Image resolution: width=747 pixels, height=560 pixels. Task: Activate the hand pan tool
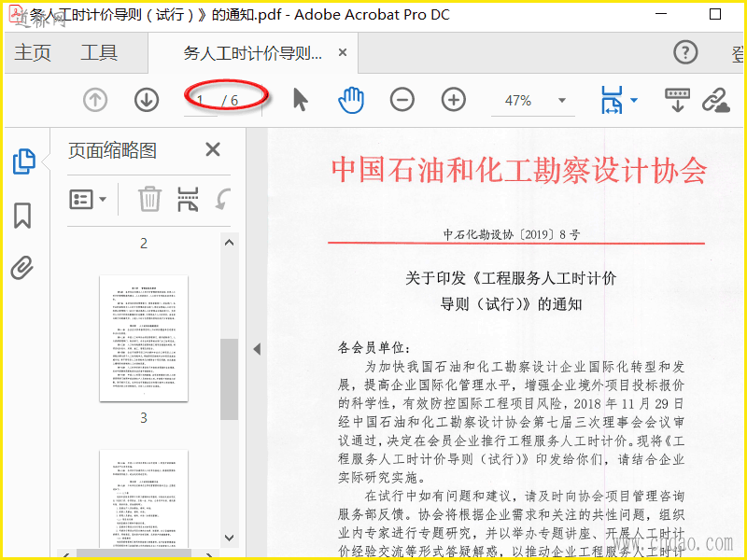tap(351, 100)
